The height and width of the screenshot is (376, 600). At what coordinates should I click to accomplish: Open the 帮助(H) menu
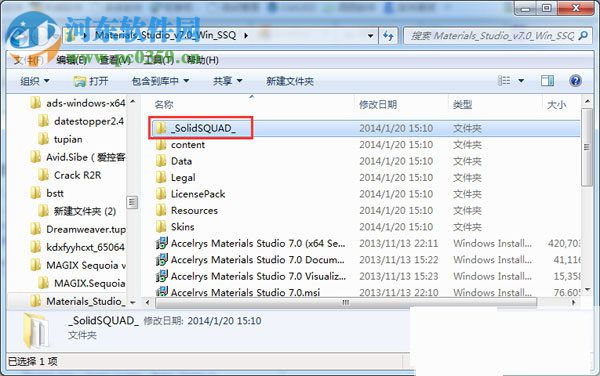click(203, 60)
